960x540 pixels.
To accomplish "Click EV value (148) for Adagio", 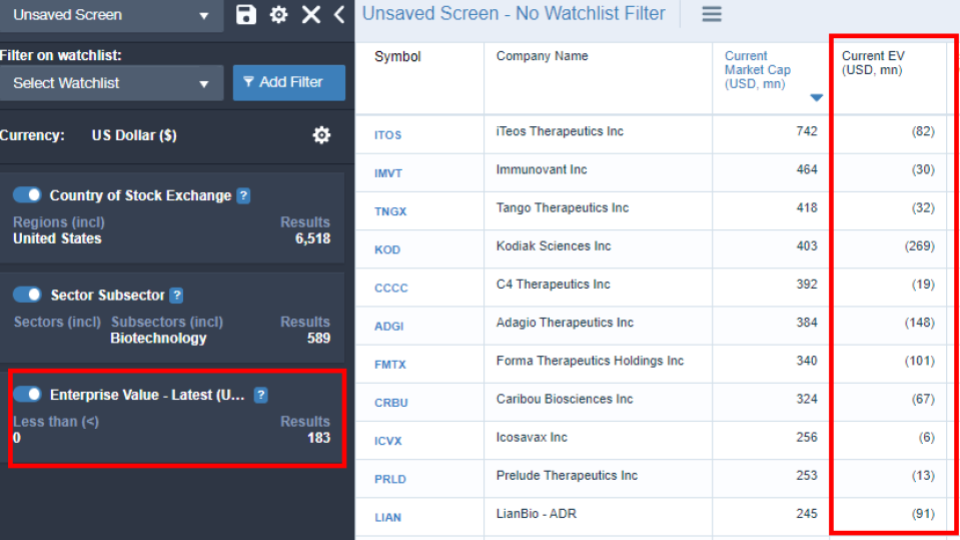I will point(920,323).
